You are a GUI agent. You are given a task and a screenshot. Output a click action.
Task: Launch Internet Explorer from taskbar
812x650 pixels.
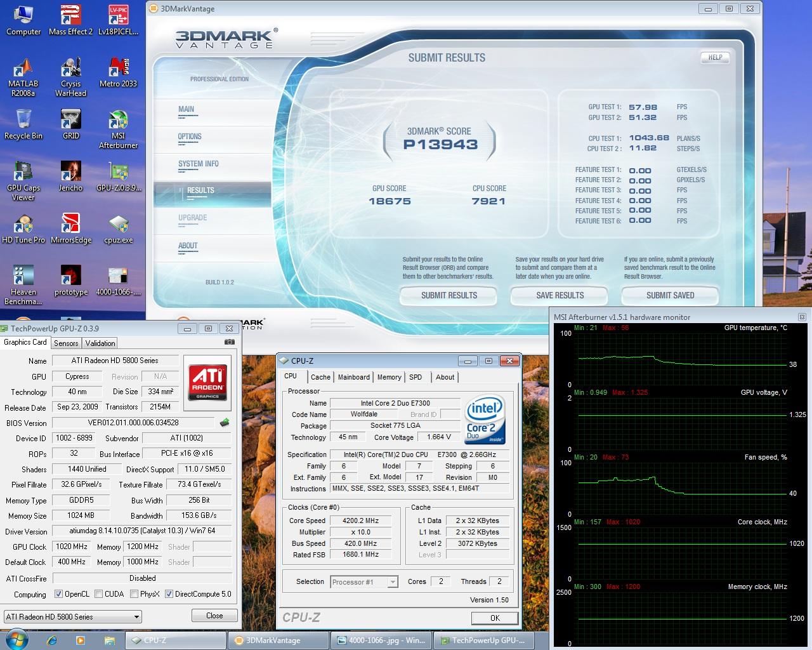[52, 640]
